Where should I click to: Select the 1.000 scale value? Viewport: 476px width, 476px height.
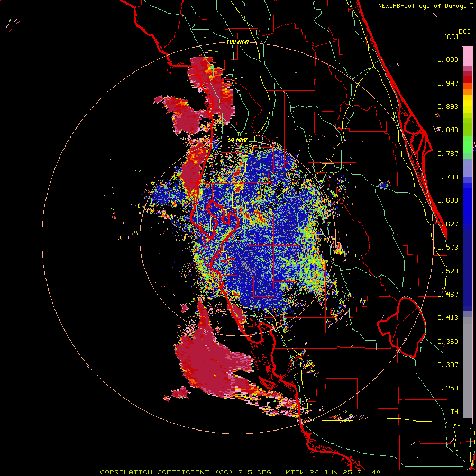[448, 59]
